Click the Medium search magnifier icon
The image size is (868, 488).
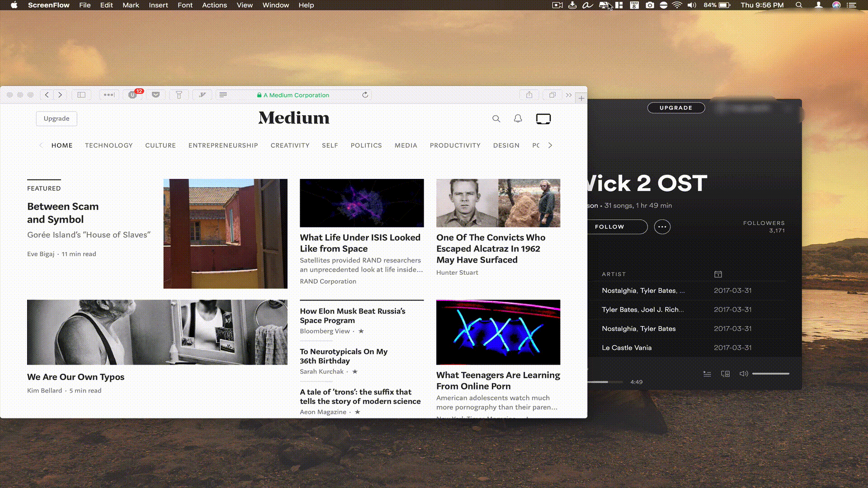496,119
